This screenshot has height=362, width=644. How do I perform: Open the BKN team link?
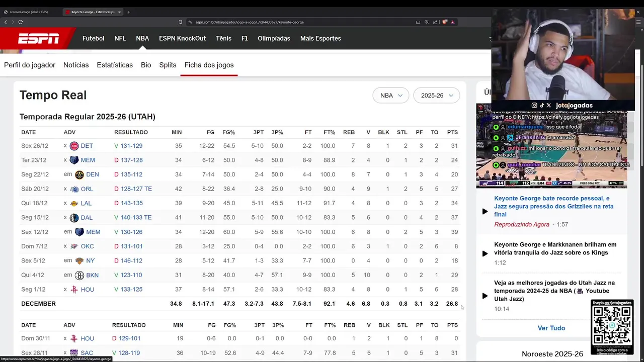coord(93,275)
